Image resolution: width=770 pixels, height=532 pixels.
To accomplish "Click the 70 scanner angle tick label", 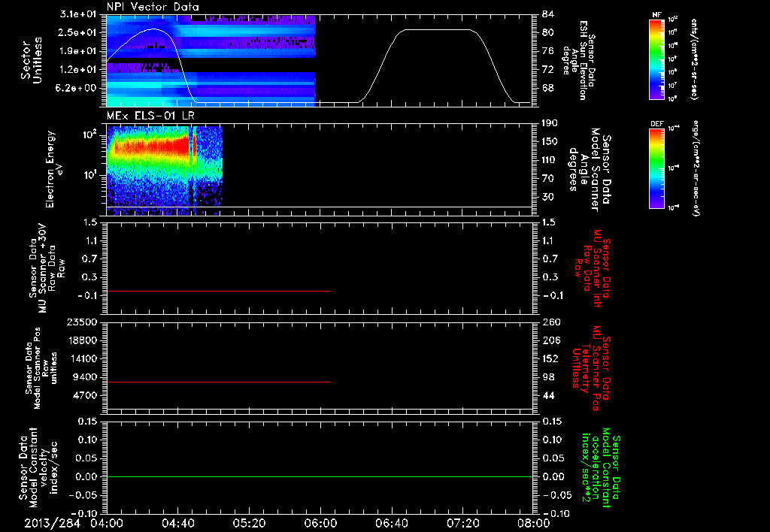I will tap(548, 179).
